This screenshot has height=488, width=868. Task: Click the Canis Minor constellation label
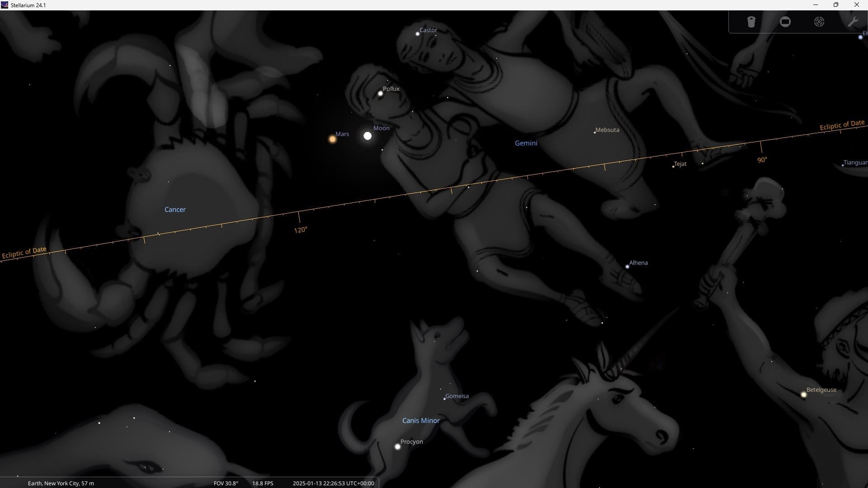(x=421, y=421)
